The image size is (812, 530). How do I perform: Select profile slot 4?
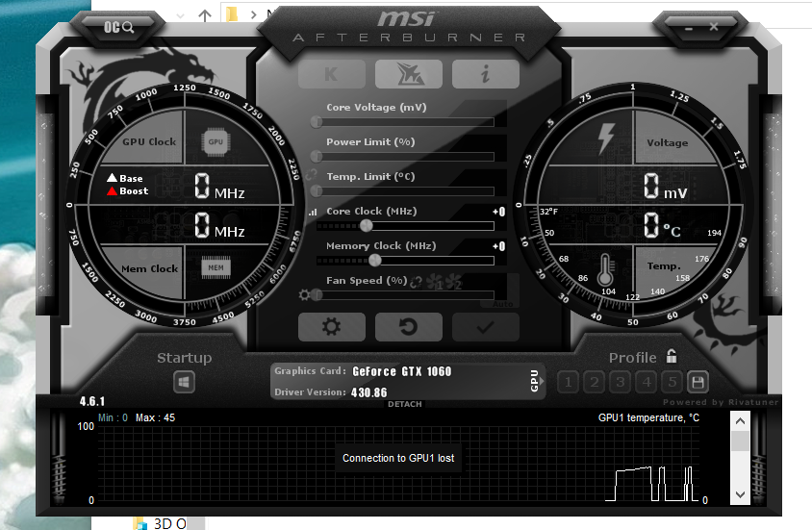click(647, 383)
